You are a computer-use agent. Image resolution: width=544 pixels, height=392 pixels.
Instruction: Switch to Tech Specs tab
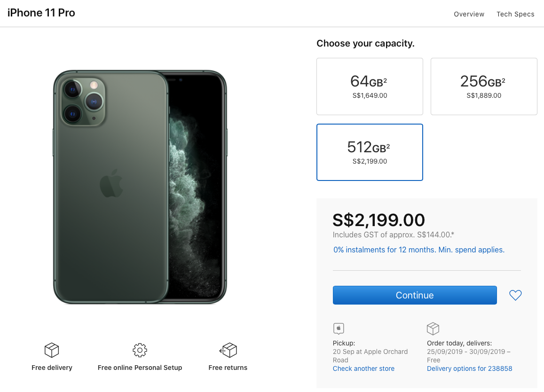(x=515, y=14)
